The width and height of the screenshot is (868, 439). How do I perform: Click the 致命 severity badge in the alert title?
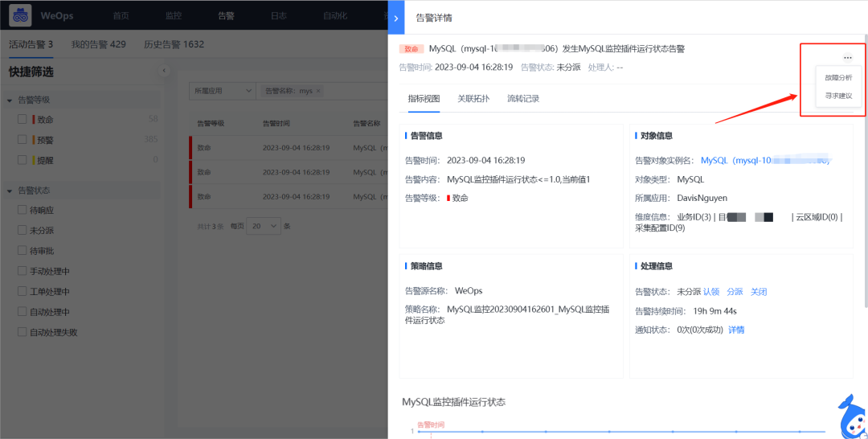coord(411,49)
